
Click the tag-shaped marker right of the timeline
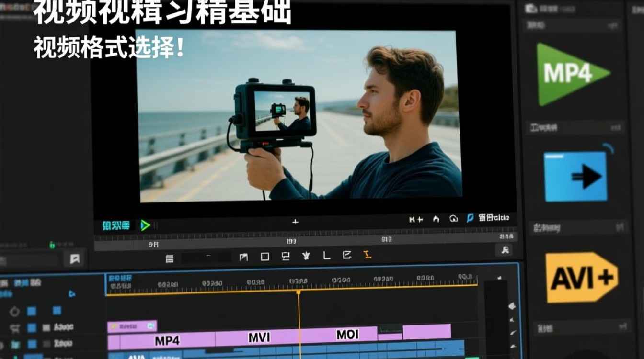point(511,306)
